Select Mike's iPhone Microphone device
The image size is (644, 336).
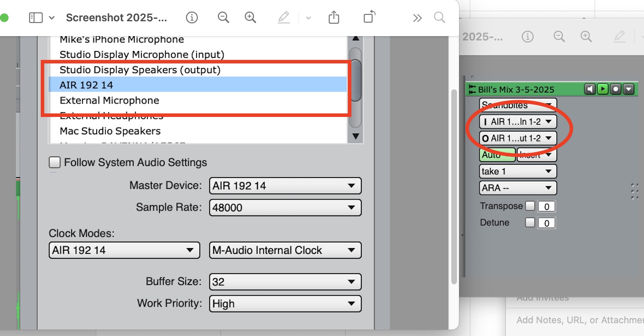pos(198,39)
